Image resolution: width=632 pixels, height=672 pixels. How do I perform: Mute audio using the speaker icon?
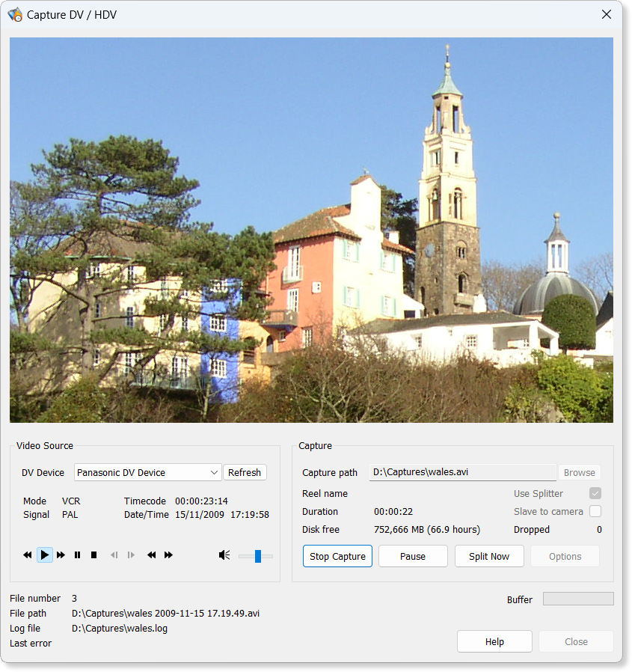[x=224, y=555]
